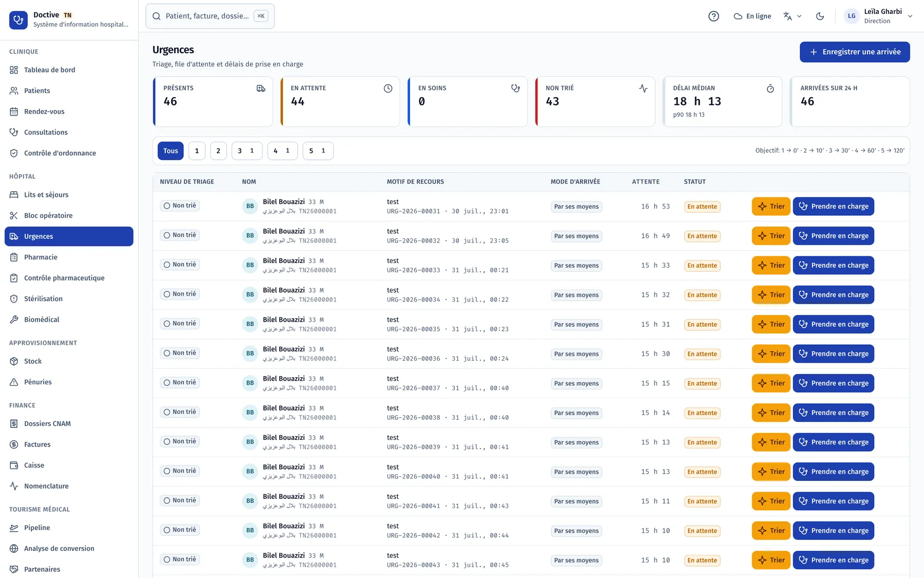The height and width of the screenshot is (578, 924).
Task: Click the Non trié badge for URG-2026-00035
Action: (x=180, y=324)
